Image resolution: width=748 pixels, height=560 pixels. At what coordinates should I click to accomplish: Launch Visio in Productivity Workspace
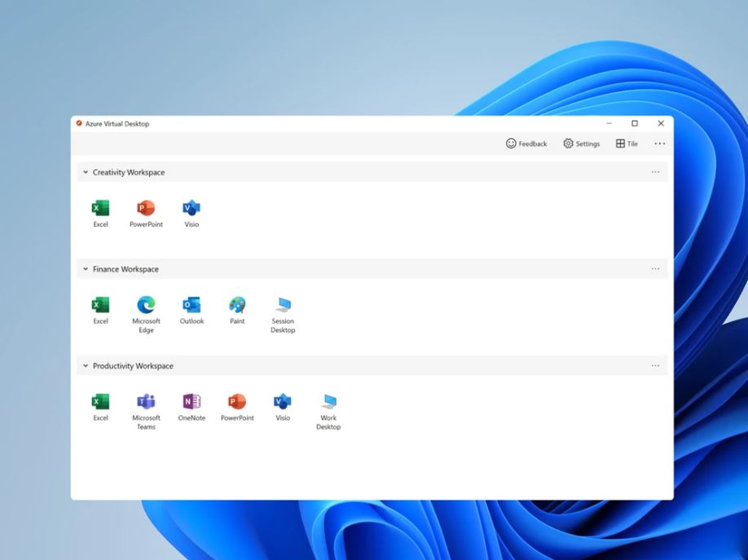283,402
